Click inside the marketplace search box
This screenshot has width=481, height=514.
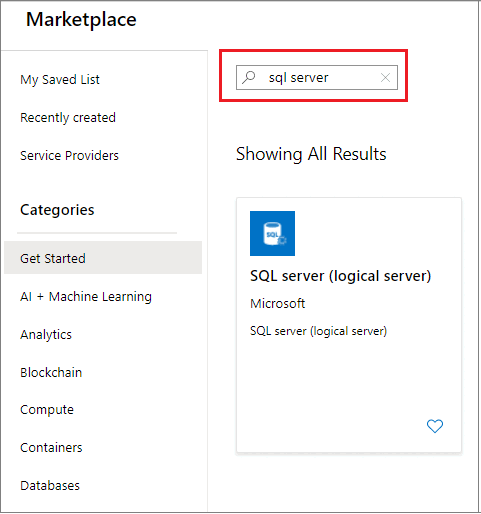pyautogui.click(x=317, y=78)
